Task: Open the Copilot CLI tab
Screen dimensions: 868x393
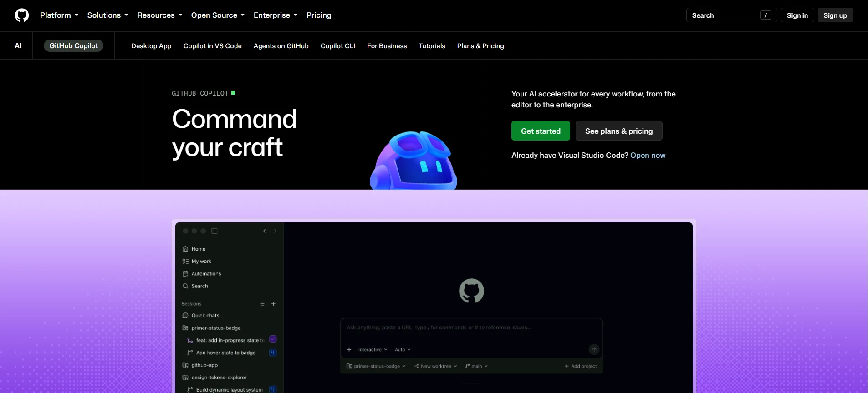Action: pos(338,46)
